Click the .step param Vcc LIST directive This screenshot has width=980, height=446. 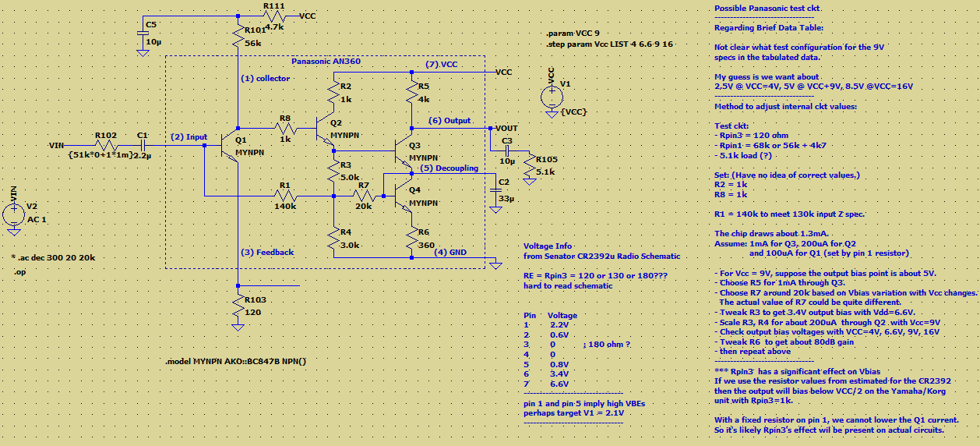coord(611,45)
